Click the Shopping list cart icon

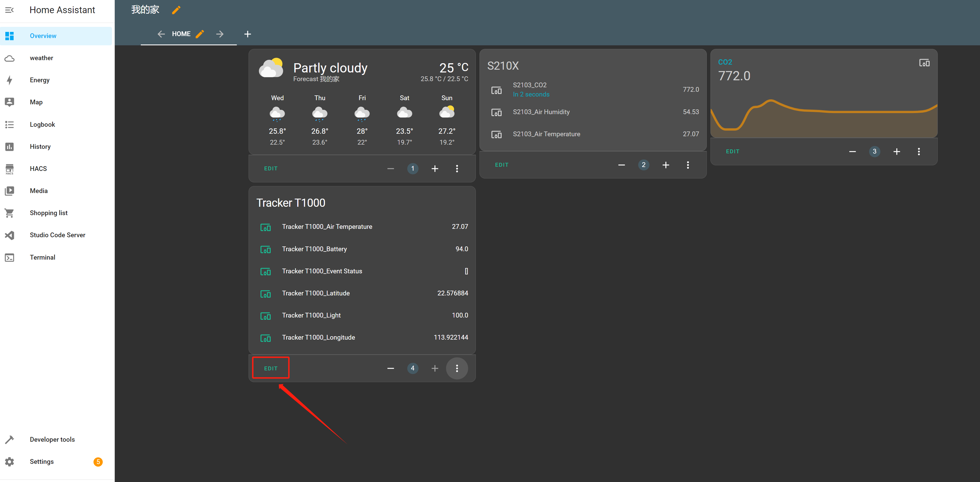(10, 213)
